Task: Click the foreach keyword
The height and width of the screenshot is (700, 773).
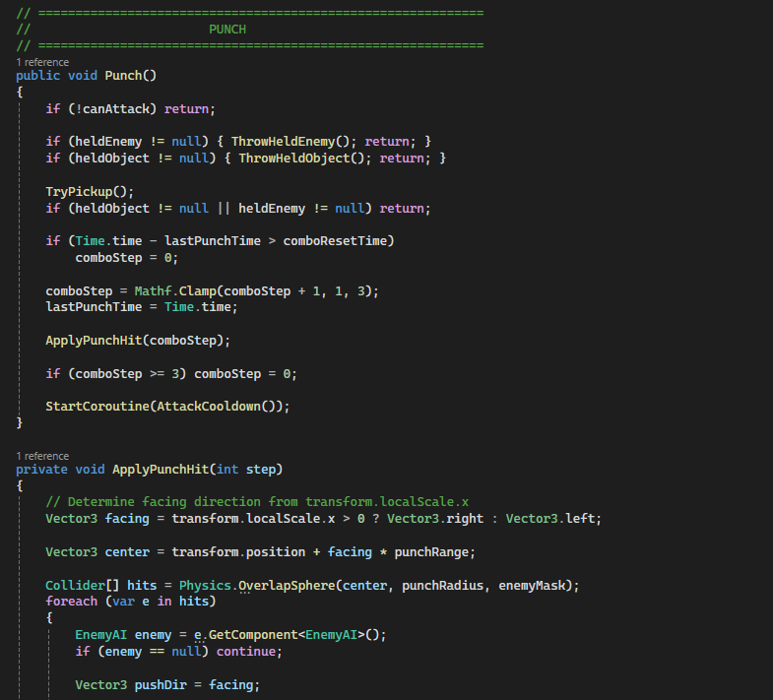Action: (x=72, y=602)
